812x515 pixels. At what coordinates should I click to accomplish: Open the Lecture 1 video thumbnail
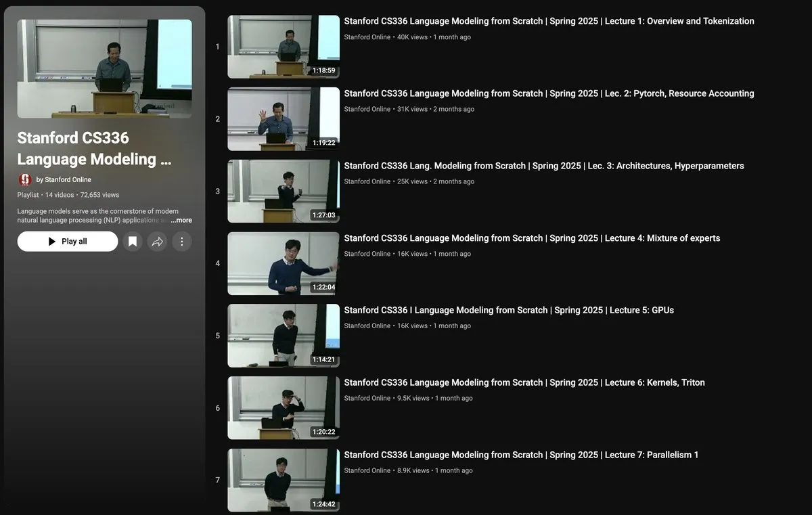pyautogui.click(x=284, y=47)
